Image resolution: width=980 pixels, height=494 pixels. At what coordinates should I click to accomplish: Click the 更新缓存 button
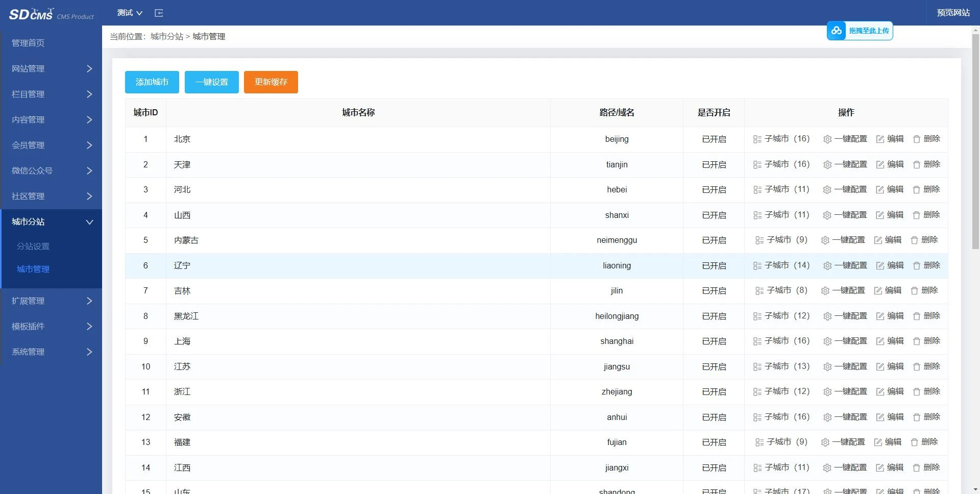271,82
